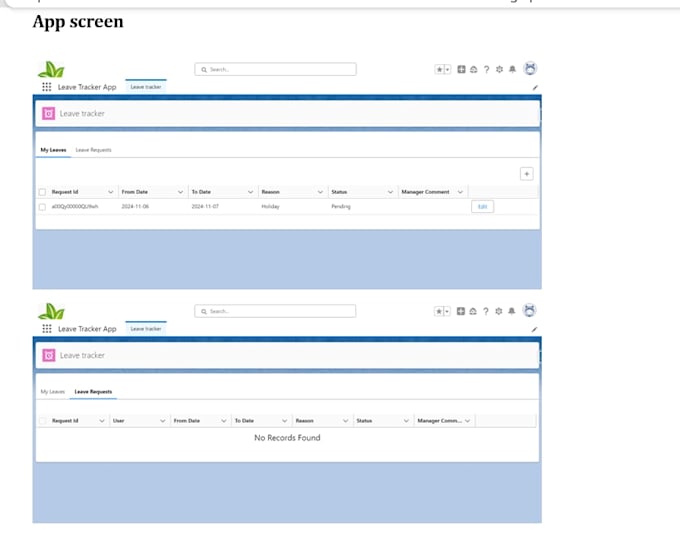
Task: Click App screen heading
Action: tap(78, 22)
